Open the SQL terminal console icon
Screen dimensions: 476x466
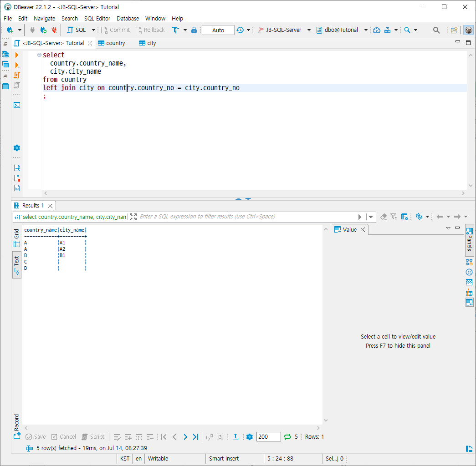[17, 105]
